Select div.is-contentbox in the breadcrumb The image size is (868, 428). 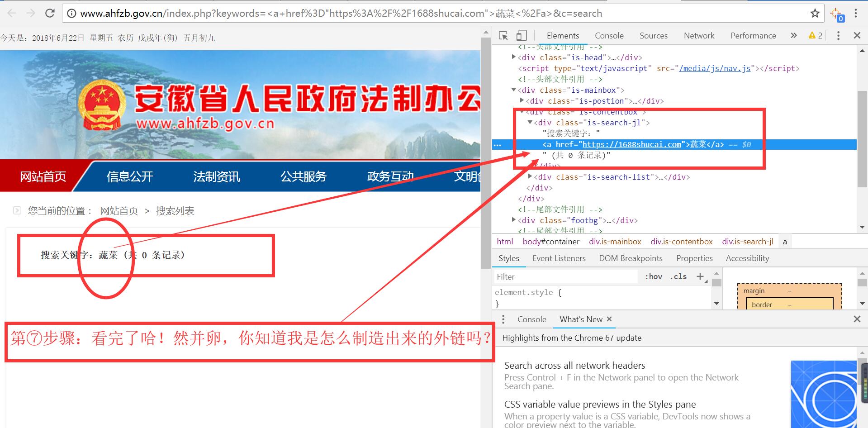point(682,242)
